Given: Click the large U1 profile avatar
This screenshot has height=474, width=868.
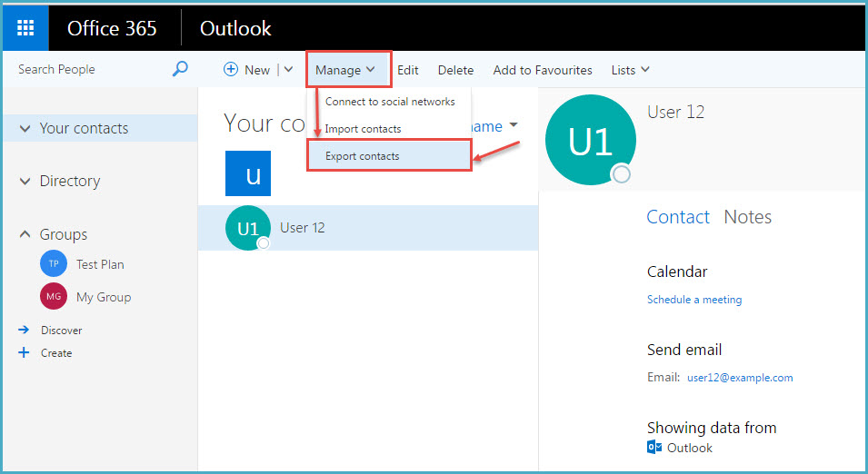Looking at the screenshot, I should pyautogui.click(x=591, y=140).
